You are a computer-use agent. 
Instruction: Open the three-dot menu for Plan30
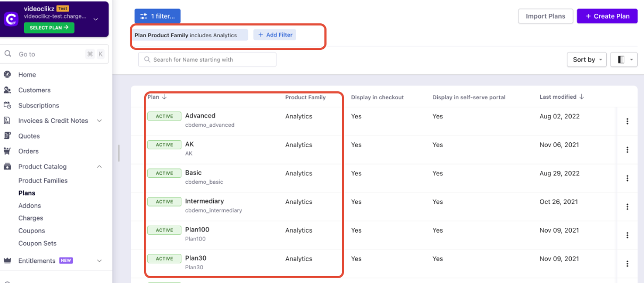coord(627,263)
